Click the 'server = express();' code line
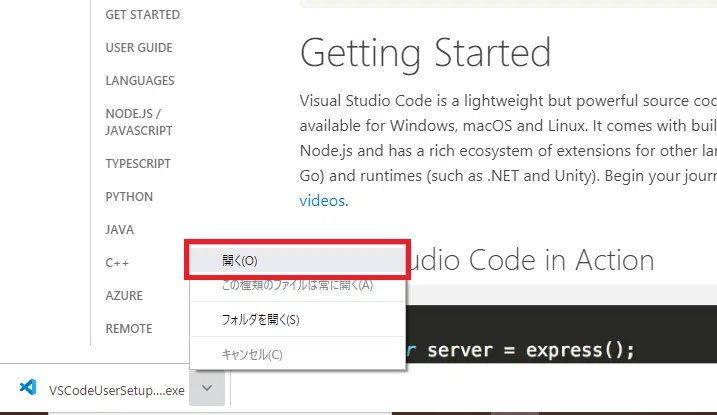Viewport: 717px width, 415px height. [531, 351]
